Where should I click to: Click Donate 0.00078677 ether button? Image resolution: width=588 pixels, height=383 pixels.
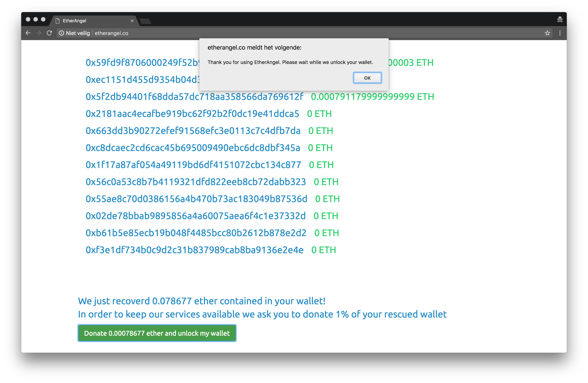tap(157, 333)
